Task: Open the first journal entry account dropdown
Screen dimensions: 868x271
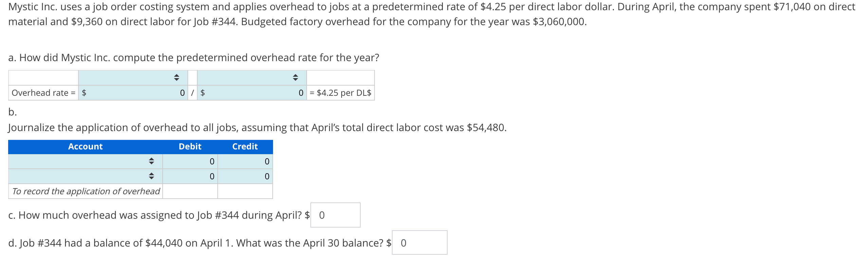Action: click(x=85, y=161)
